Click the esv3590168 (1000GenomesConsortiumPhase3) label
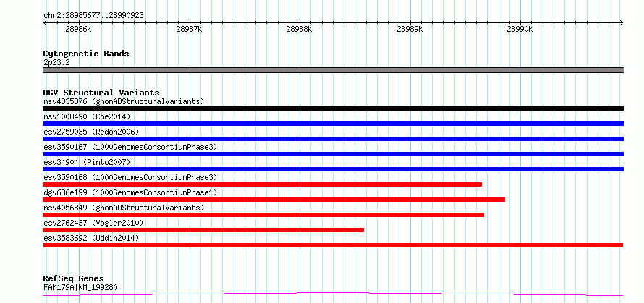 point(130,177)
